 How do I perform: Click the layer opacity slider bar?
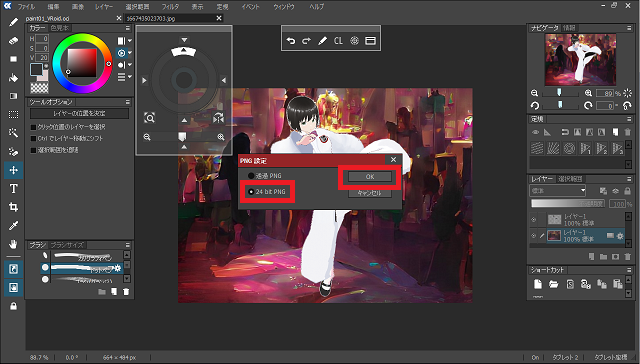point(568,204)
